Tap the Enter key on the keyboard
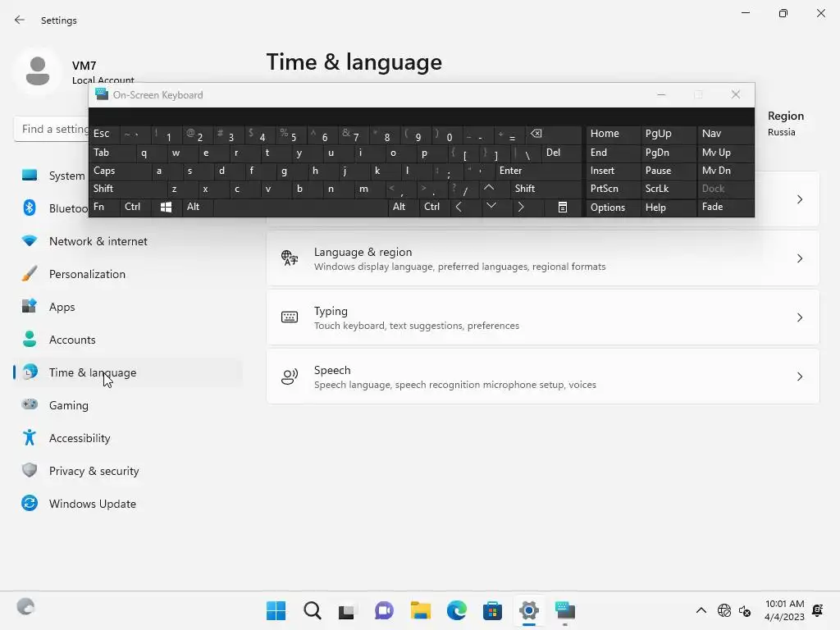The width and height of the screenshot is (840, 630). (x=538, y=171)
